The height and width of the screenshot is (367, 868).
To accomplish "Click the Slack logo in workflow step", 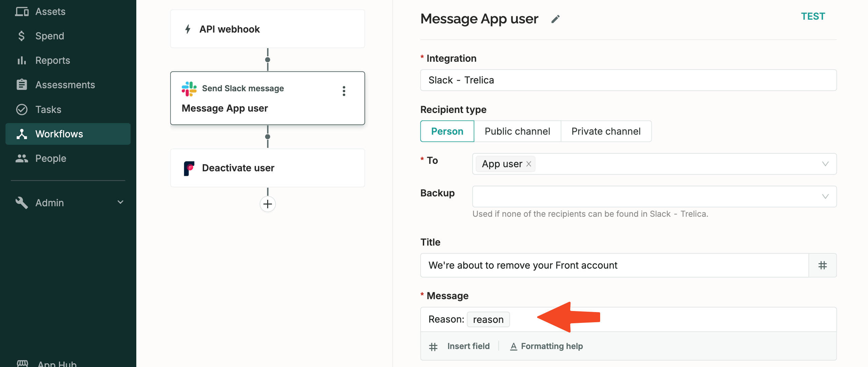I will click(x=189, y=89).
